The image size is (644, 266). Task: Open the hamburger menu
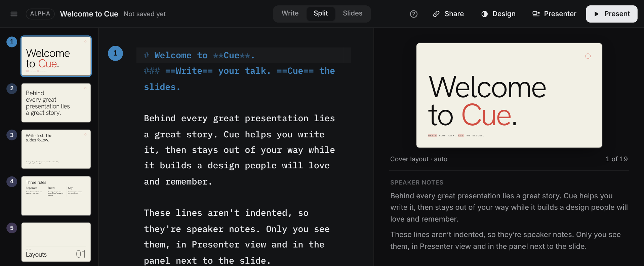pos(14,14)
